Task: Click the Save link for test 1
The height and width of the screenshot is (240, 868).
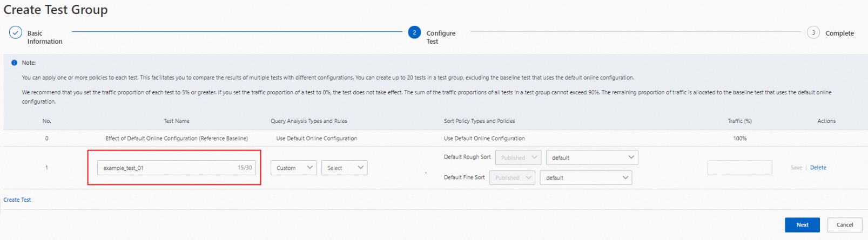Action: coord(796,168)
